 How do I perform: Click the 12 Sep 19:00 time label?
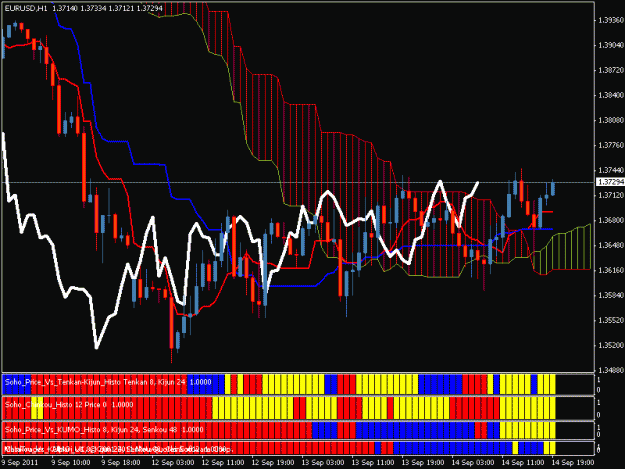[273, 463]
